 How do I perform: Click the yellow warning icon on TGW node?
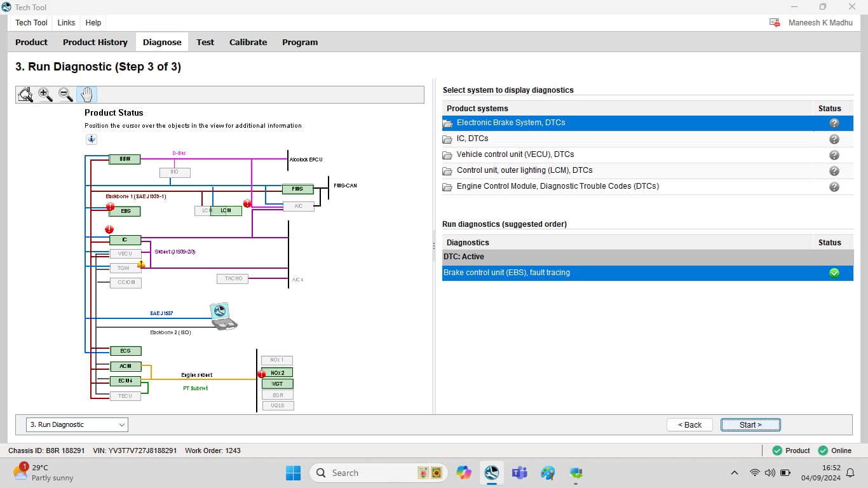(141, 264)
